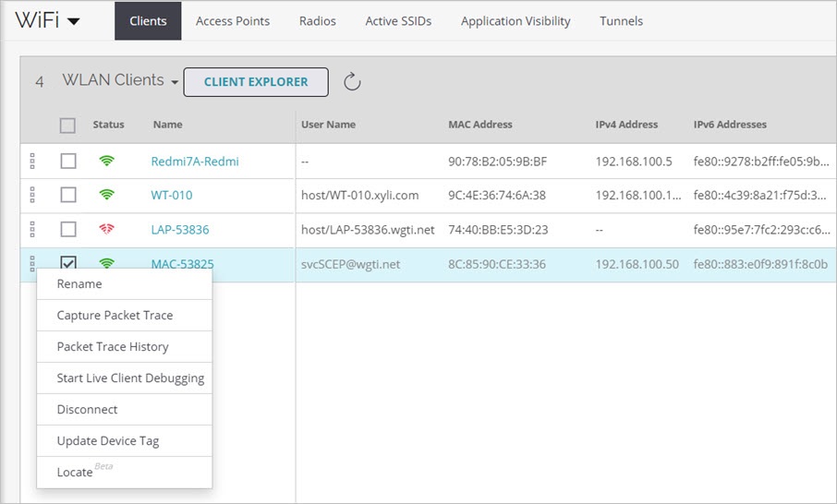
Task: Open the Application Visibility tab
Action: pyautogui.click(x=516, y=21)
